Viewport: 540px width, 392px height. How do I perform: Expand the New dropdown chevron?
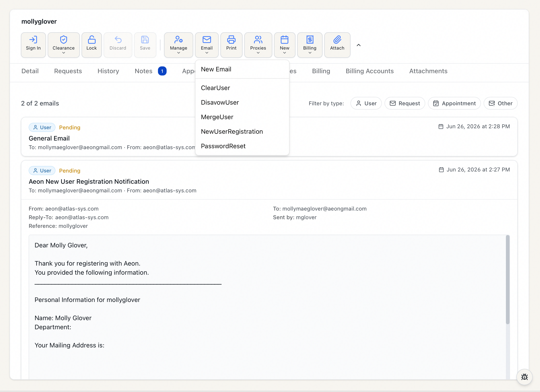285,53
